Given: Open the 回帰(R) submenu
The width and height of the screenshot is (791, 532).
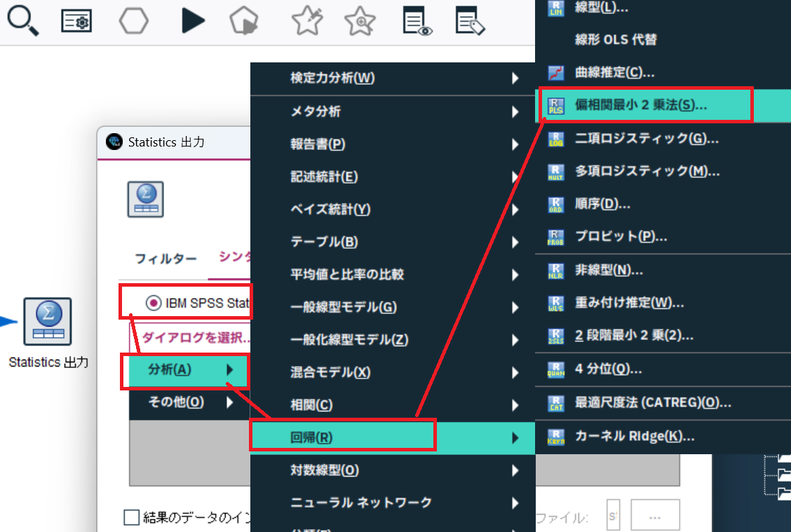Looking at the screenshot, I should click(x=393, y=437).
